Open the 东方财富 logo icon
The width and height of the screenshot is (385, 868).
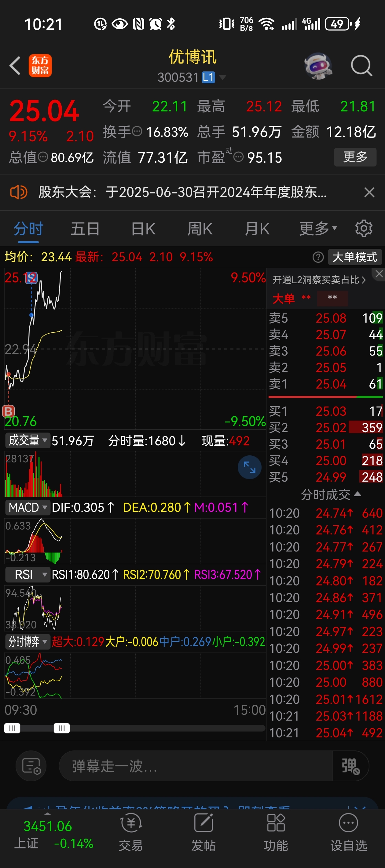pyautogui.click(x=40, y=66)
